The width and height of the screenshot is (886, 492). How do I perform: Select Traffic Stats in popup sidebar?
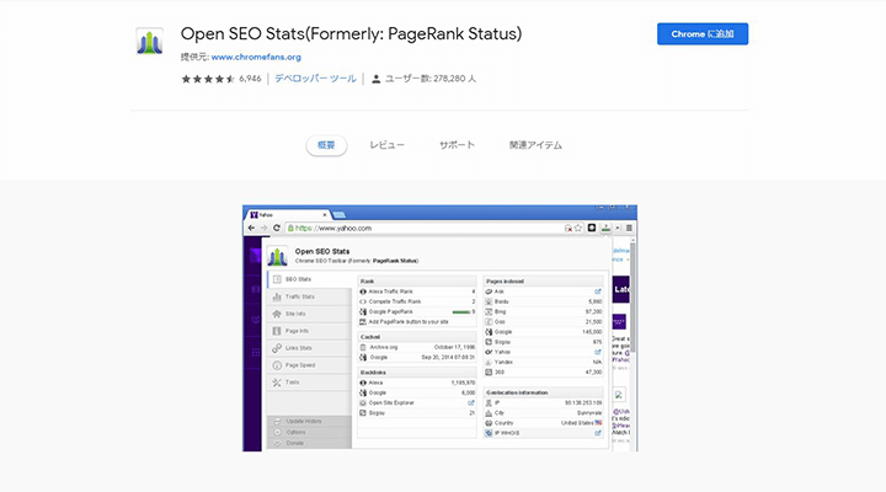pos(309,297)
